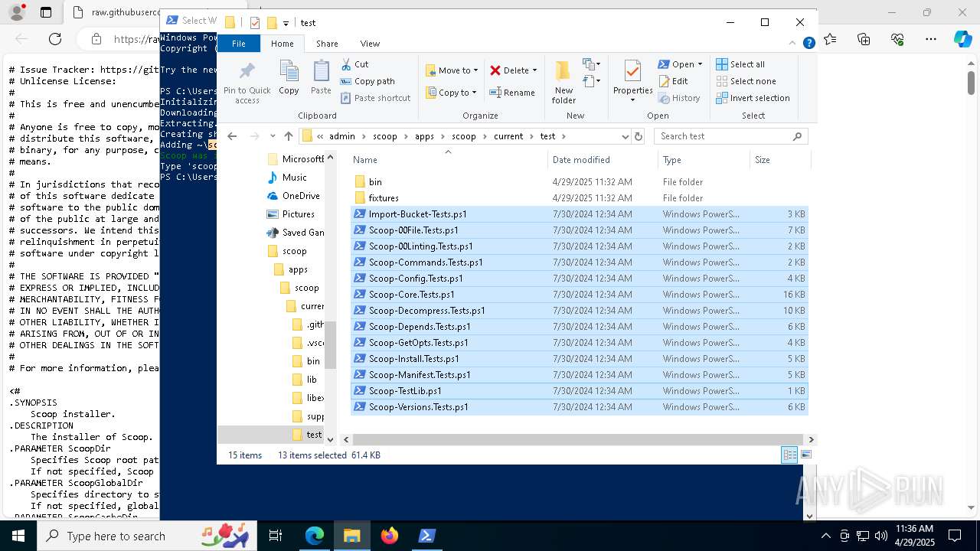Expand the Delete options arrow

coord(534,70)
